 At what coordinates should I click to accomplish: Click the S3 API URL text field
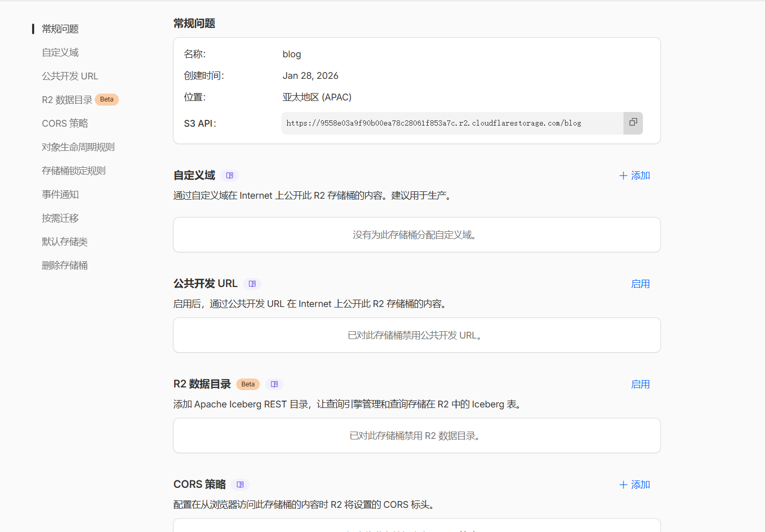(452, 122)
